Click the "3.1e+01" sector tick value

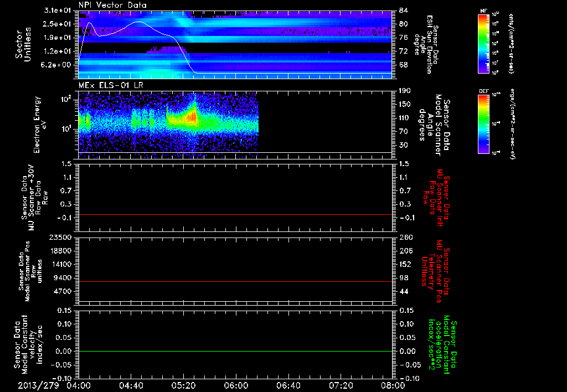(x=57, y=11)
